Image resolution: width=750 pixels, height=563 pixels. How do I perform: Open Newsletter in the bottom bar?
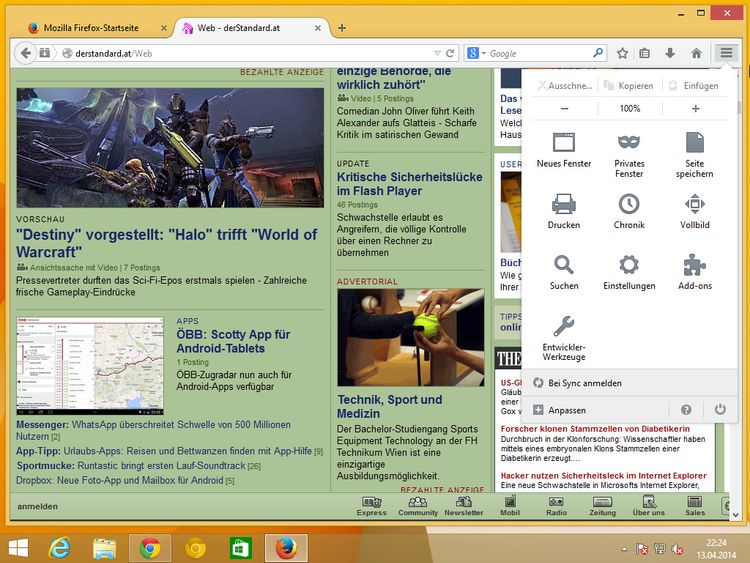[x=463, y=506]
